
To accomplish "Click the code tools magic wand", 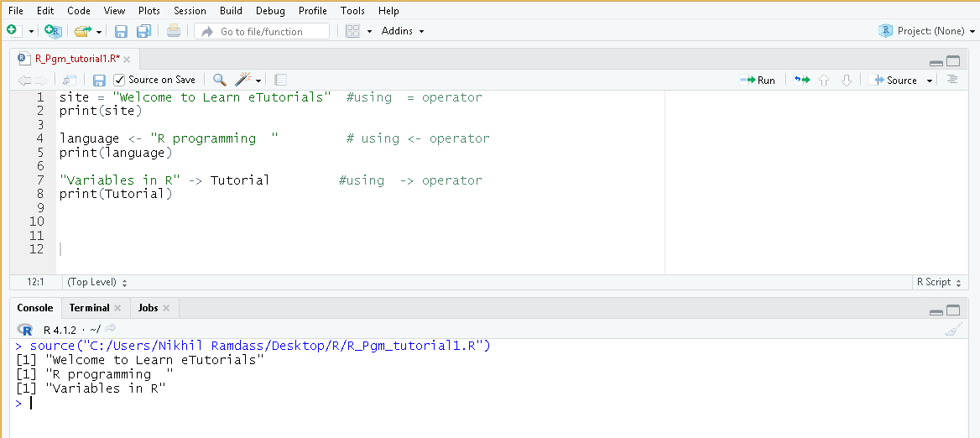I will [x=243, y=80].
